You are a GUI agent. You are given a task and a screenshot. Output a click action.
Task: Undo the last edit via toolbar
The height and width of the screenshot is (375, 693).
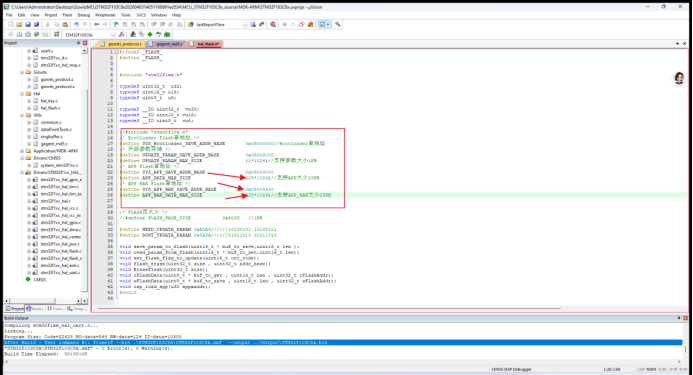(x=76, y=24)
